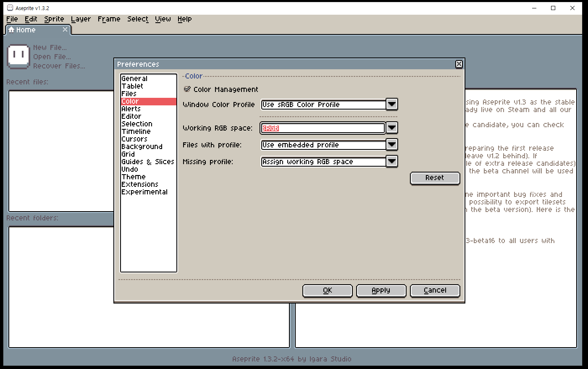
Task: Close the Preferences dialog with X icon
Action: 459,64
